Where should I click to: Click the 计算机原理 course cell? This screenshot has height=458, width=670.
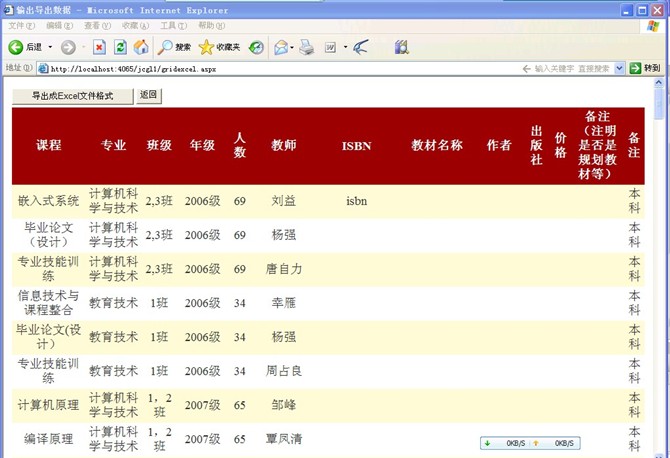[49, 405]
